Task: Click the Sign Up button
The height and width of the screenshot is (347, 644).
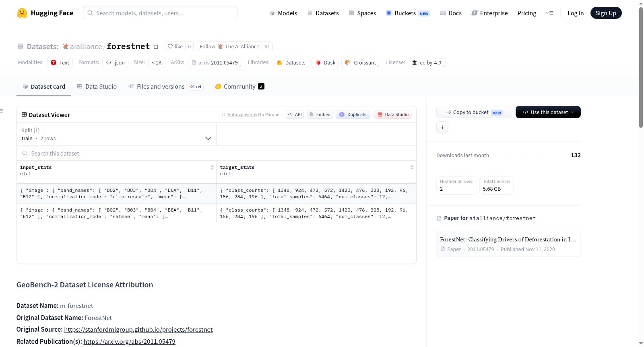Action: [x=606, y=13]
